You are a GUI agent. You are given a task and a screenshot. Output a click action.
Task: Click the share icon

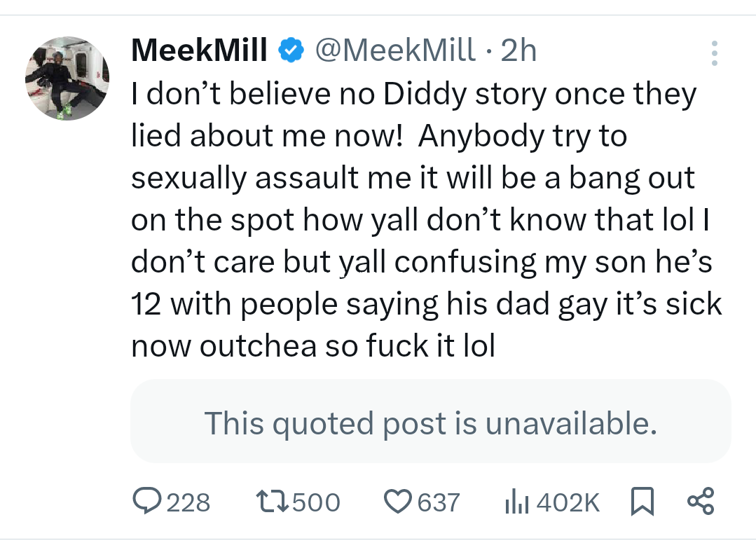(x=700, y=502)
